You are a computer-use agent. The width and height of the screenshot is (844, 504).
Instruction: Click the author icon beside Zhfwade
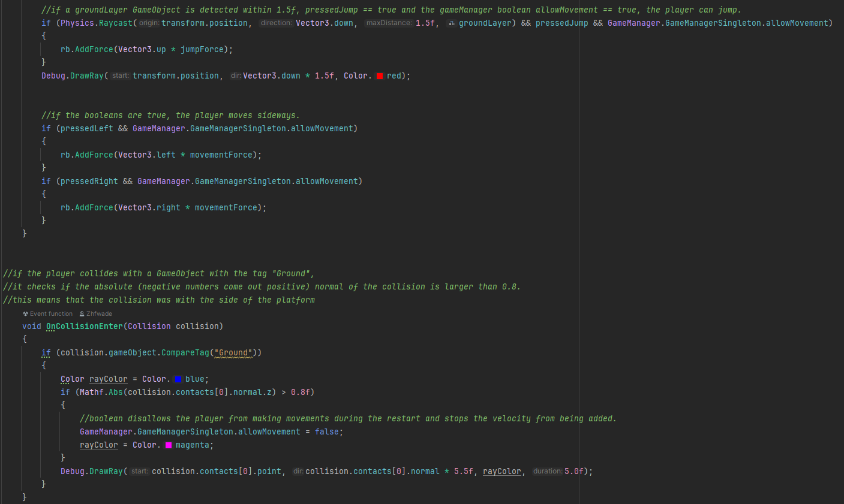[x=82, y=313]
